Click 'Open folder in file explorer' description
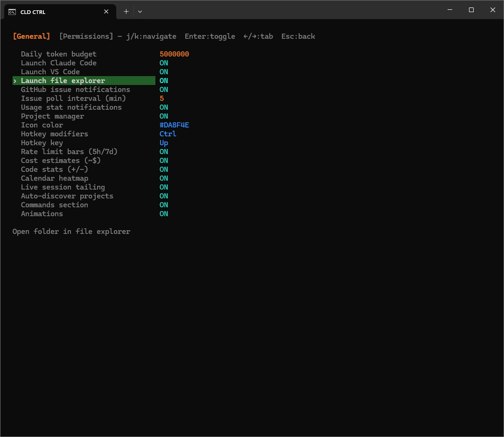The image size is (504, 437). pos(71,232)
